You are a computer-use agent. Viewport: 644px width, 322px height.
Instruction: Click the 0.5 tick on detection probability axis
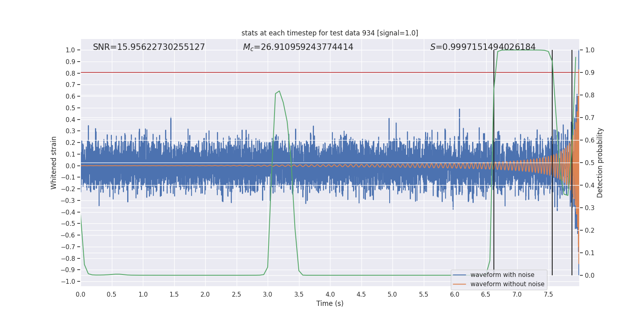click(590, 163)
